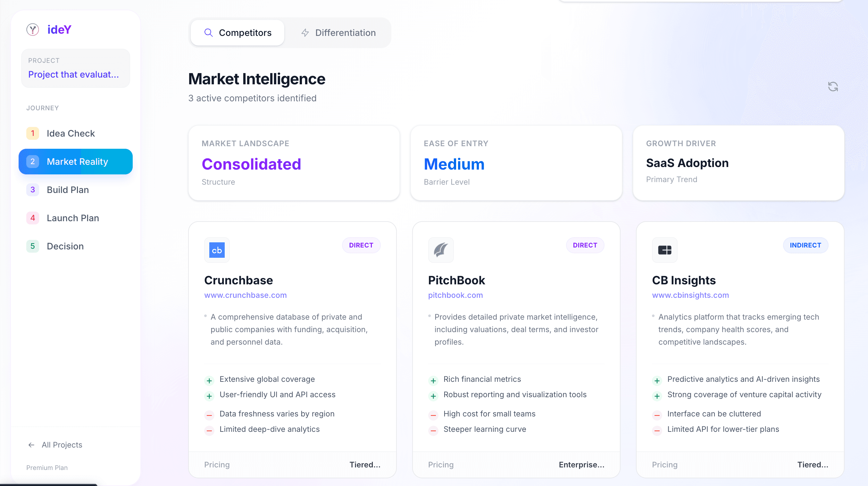Image resolution: width=868 pixels, height=486 pixels.
Task: Select the Competitors tab
Action: (238, 33)
